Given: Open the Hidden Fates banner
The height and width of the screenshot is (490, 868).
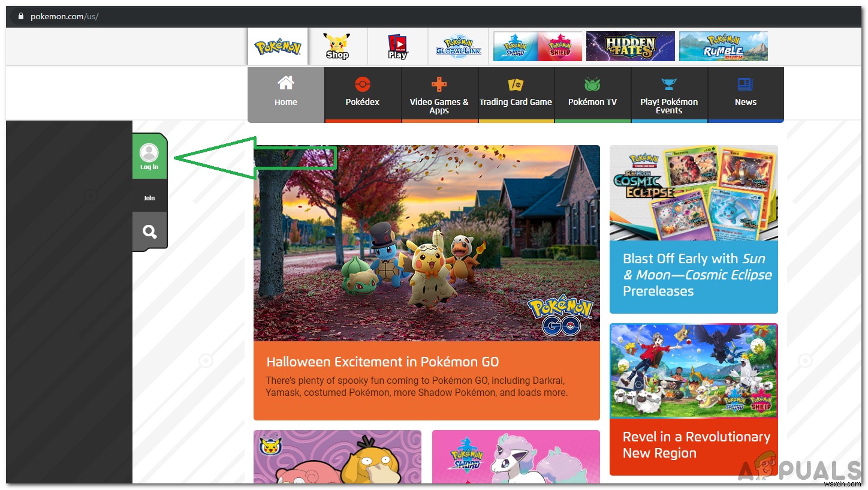Looking at the screenshot, I should [631, 46].
